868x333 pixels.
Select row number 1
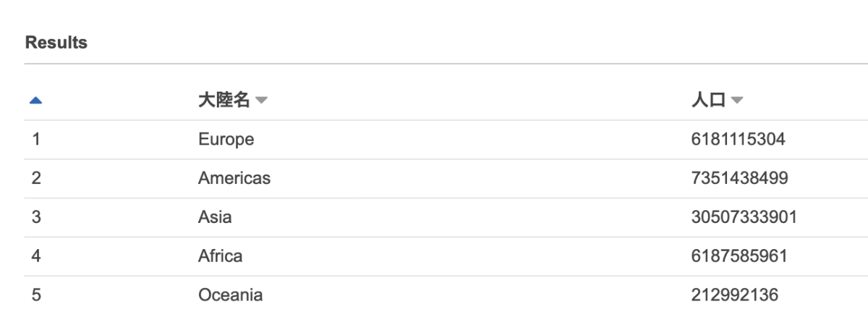pos(35,140)
